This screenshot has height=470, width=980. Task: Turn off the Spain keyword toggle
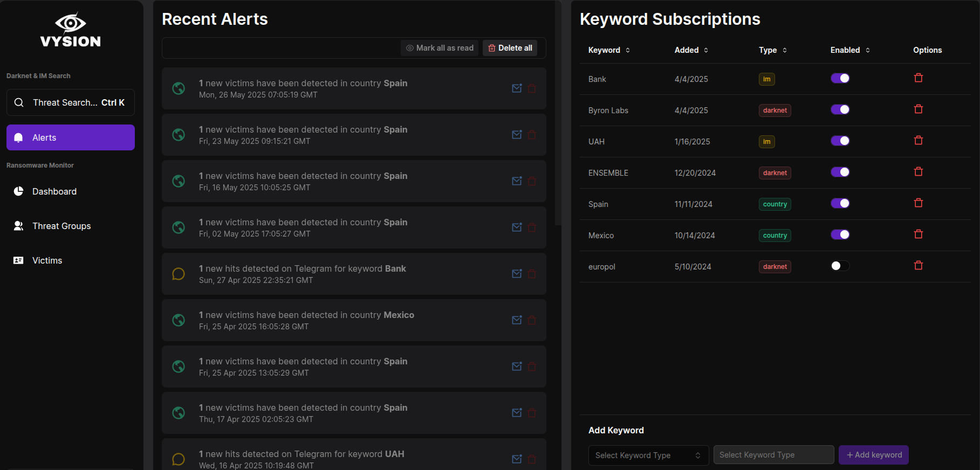point(840,203)
